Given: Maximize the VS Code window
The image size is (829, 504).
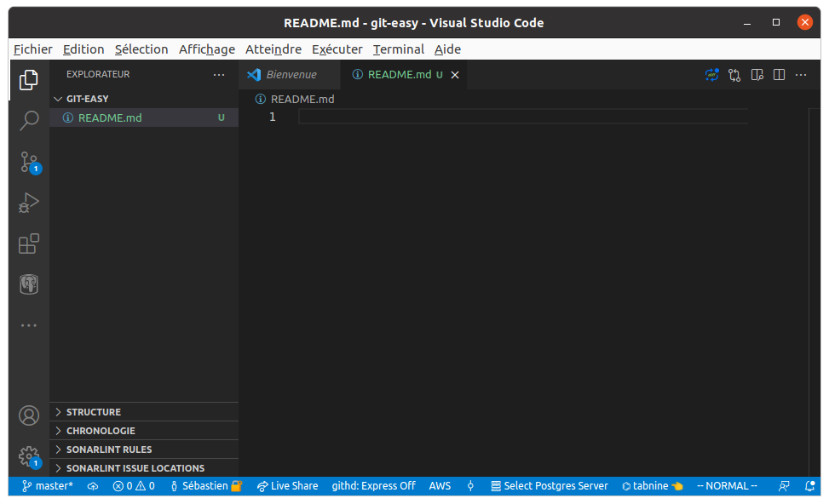Looking at the screenshot, I should [776, 22].
